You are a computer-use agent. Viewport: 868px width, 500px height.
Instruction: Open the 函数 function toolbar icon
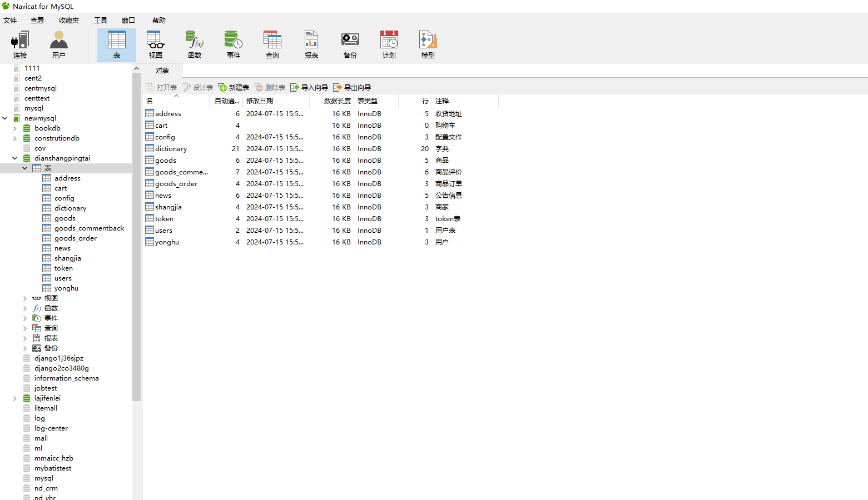coord(195,45)
